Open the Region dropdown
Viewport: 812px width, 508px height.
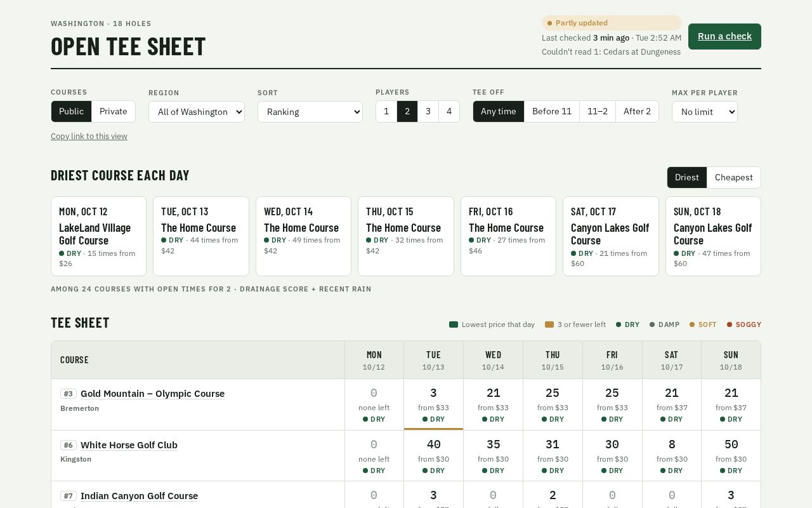point(197,112)
